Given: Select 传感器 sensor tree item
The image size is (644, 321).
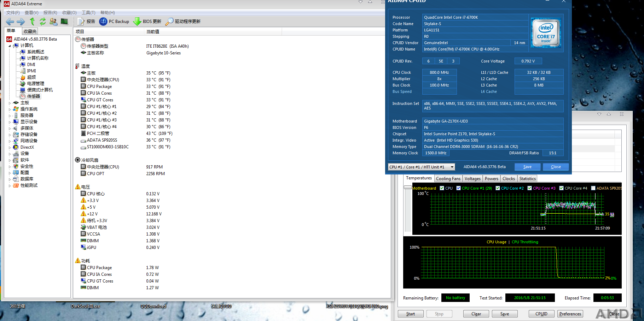Looking at the screenshot, I should tap(34, 96).
